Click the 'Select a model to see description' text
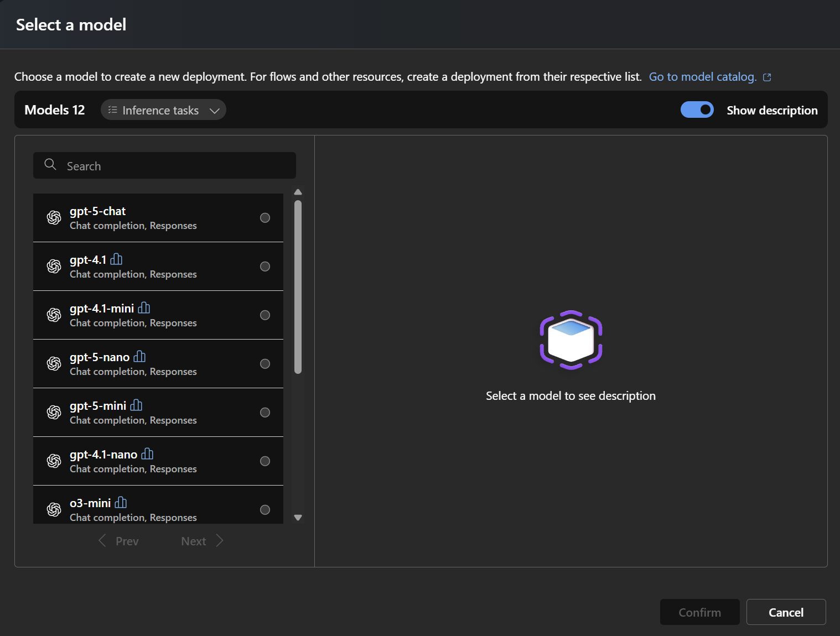 point(571,396)
